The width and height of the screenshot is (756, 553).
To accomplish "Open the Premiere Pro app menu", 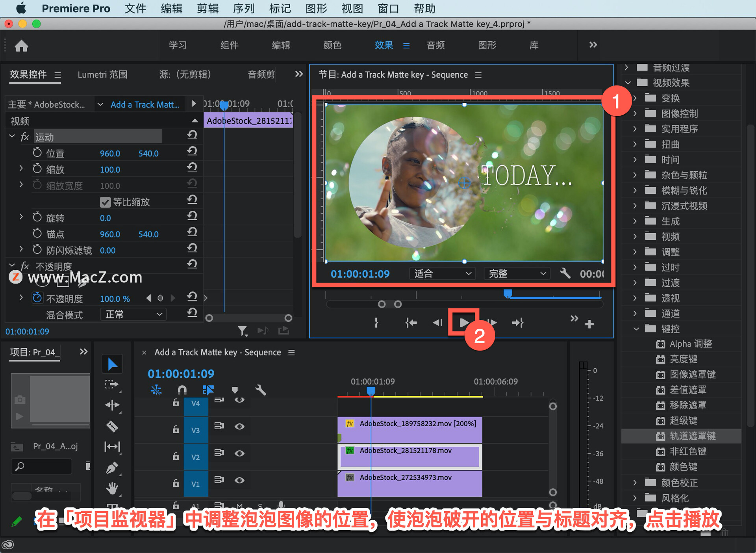I will [x=76, y=8].
